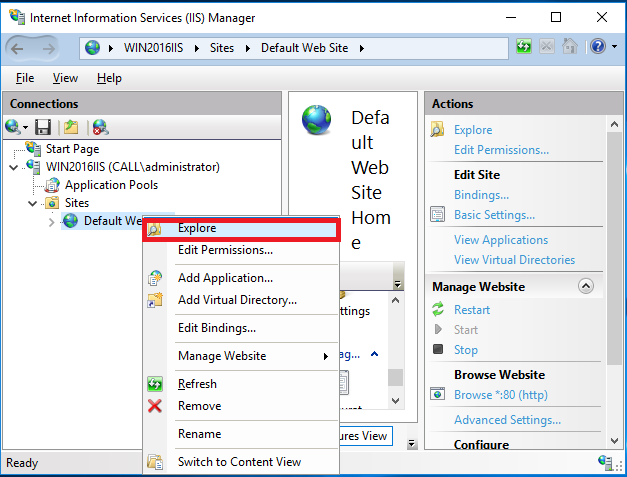
Task: Choose Add Virtual Directory... in context menu
Action: point(241,300)
